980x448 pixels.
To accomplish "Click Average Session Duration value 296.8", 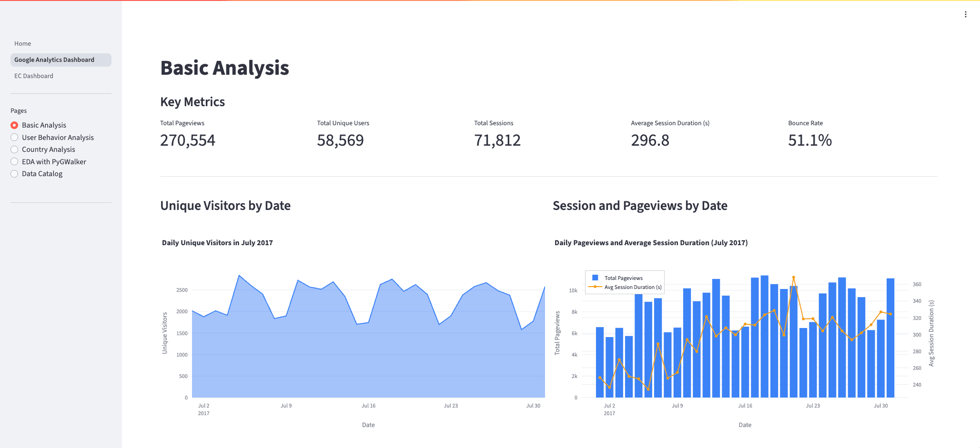I will pyautogui.click(x=650, y=140).
